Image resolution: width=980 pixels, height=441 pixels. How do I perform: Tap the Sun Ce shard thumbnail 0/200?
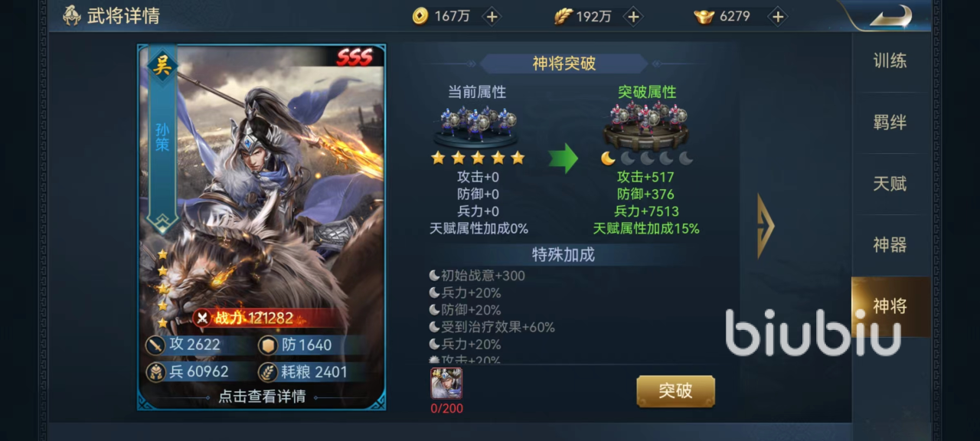446,384
